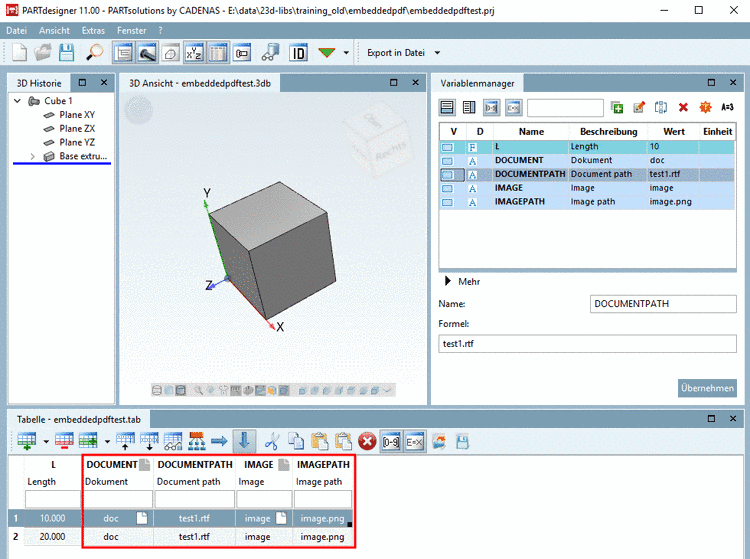Click the blue right arrow icon

(220, 441)
